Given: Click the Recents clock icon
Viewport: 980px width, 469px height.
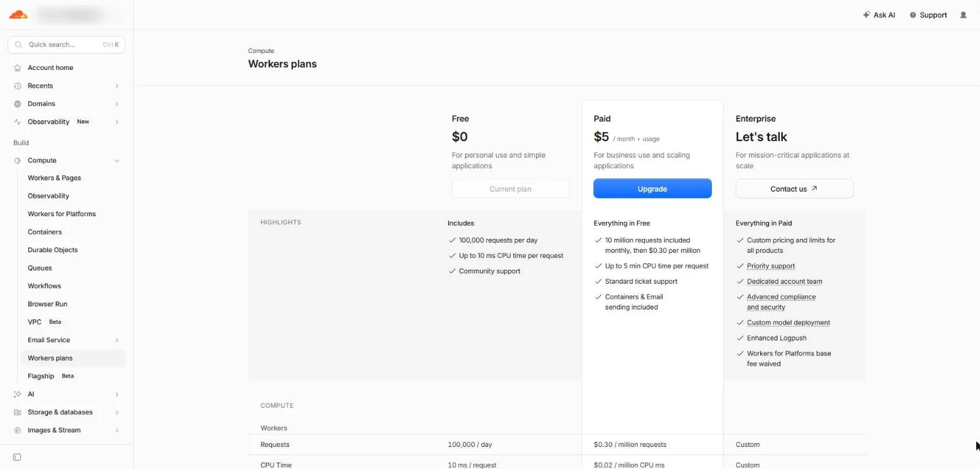Looking at the screenshot, I should point(18,86).
